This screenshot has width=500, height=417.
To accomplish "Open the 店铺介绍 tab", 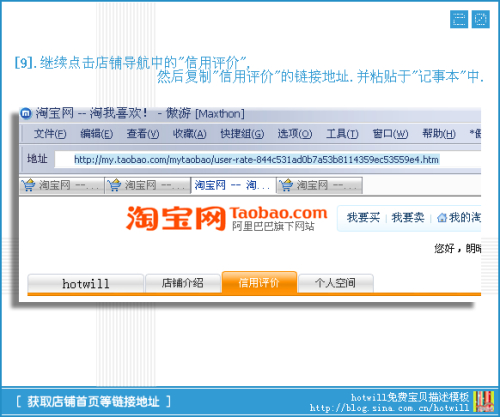I will pos(183,284).
